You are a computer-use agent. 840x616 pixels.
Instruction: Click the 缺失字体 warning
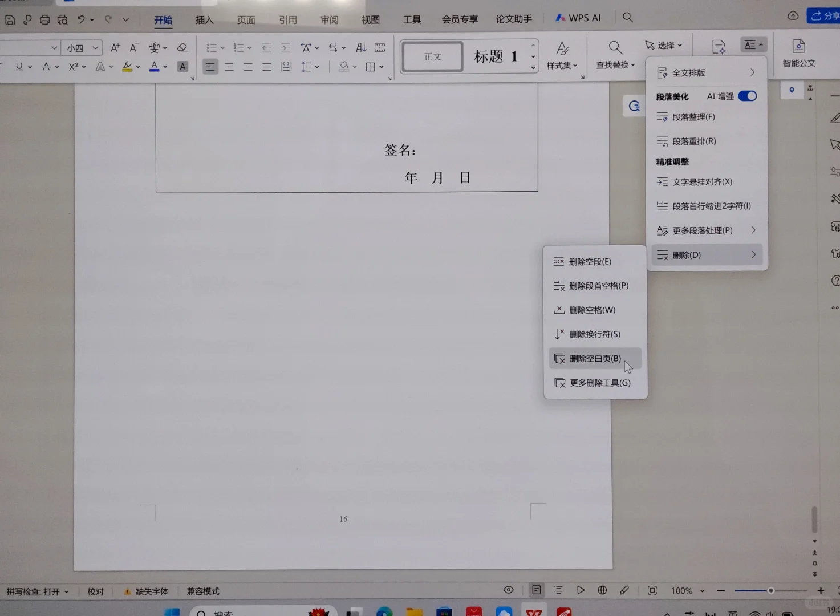(x=146, y=591)
